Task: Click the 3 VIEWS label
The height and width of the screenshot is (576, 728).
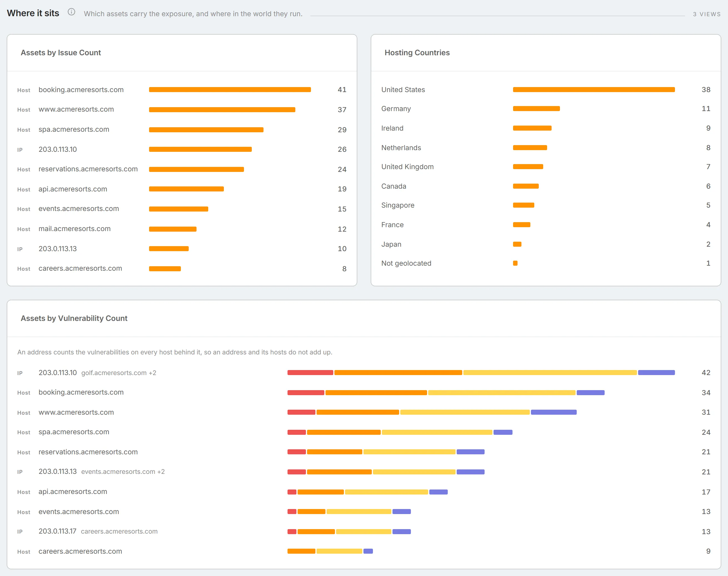Action: pos(707,14)
